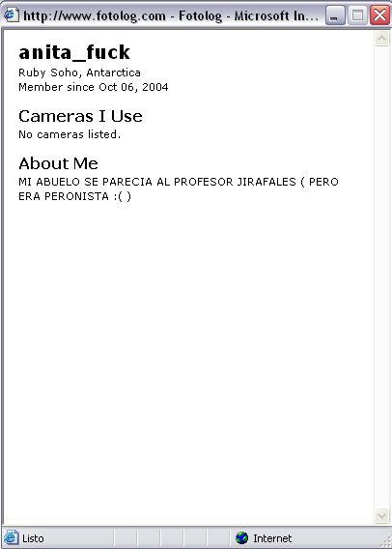Select the Cameras I Use heading
This screenshot has width=392, height=549.
[x=80, y=116]
